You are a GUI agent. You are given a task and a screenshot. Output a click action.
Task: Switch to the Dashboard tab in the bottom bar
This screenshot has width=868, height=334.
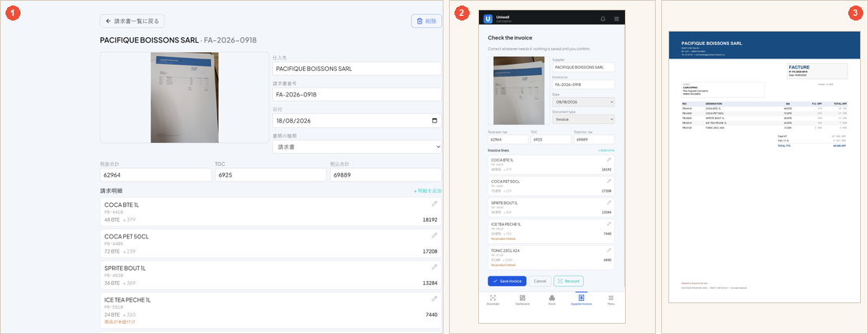click(522, 300)
